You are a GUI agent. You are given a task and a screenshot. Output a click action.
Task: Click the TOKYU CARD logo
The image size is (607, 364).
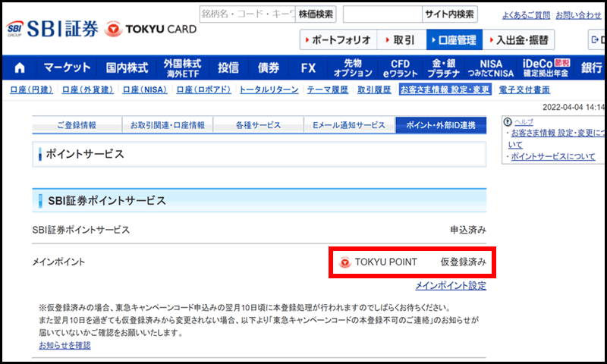pos(151,29)
